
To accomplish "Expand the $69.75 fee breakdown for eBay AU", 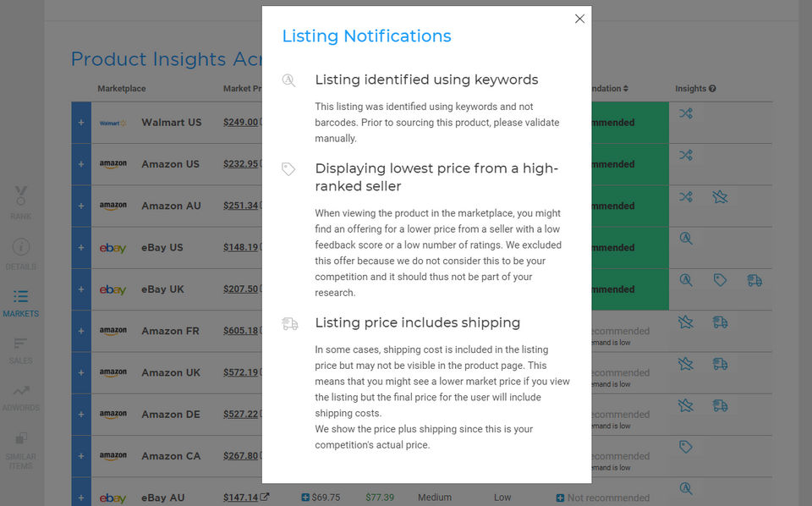I will point(305,498).
